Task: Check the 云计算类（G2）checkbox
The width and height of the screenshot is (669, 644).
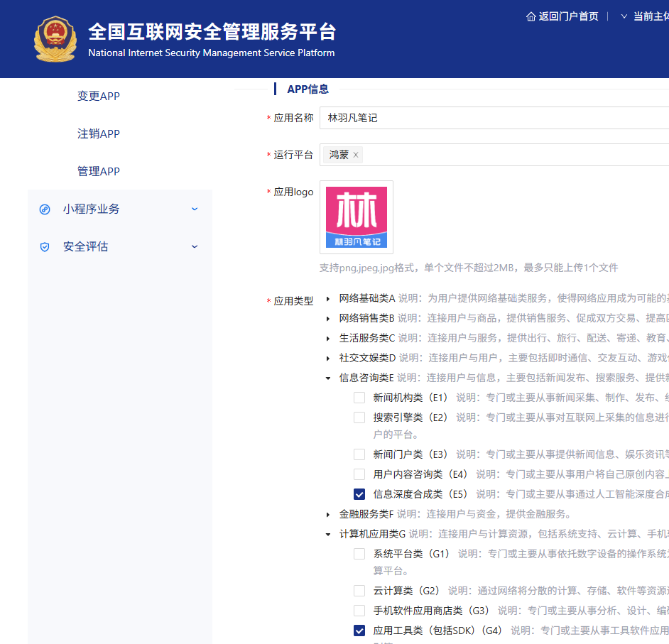Action: click(x=359, y=591)
